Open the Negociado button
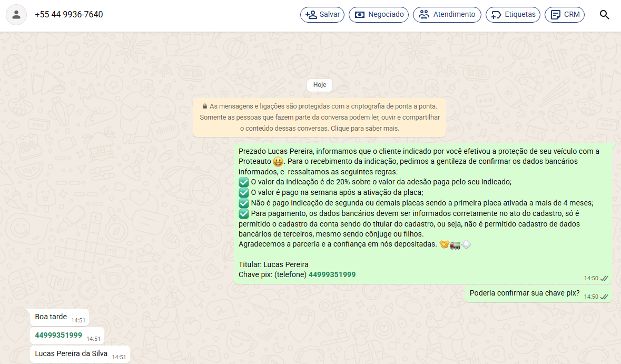This screenshot has height=364, width=621. [380, 15]
